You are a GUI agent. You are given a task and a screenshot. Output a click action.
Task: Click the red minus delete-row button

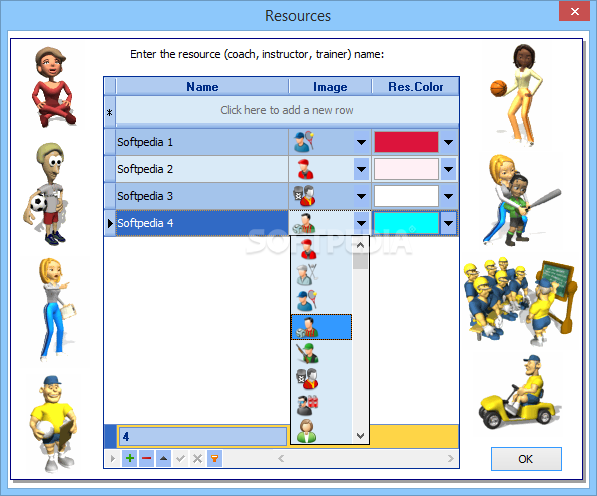pos(147,458)
